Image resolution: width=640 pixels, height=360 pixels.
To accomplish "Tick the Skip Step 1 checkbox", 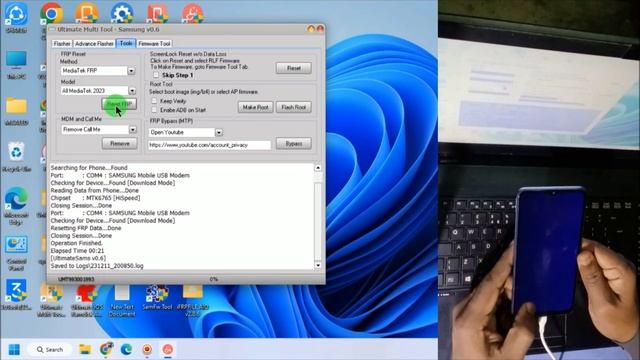I will 156,75.
